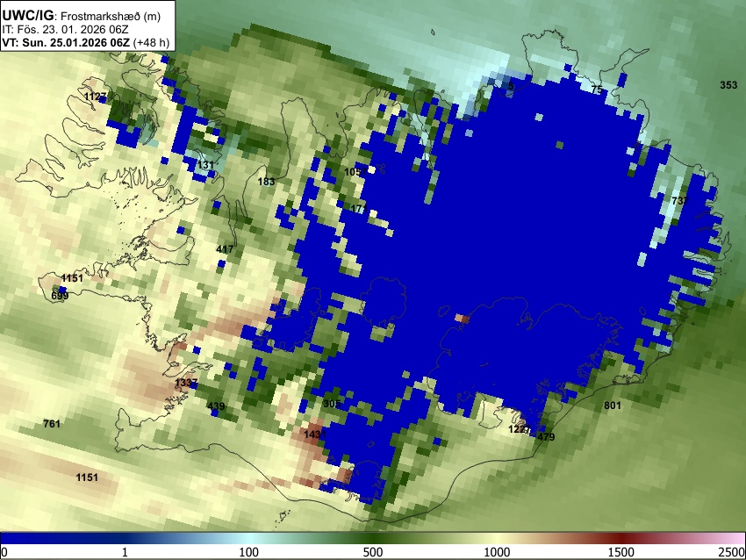Click the 737 value in the east
This screenshot has width=746, height=560.
click(680, 200)
